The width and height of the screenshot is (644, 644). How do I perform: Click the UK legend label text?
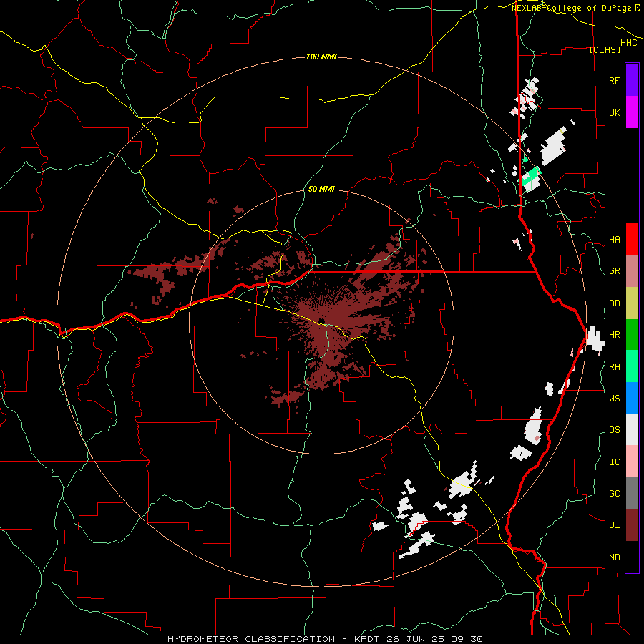coord(614,112)
